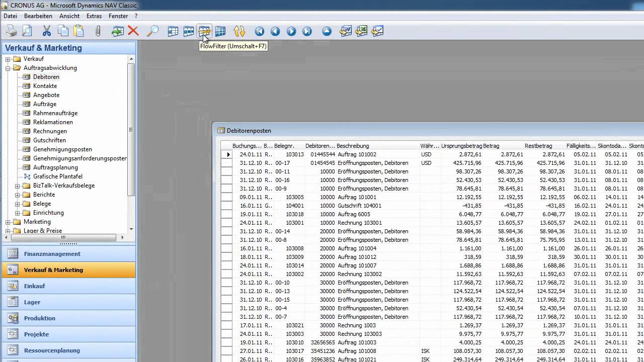Go to the next record
The width and height of the screenshot is (644, 362).
291,31
